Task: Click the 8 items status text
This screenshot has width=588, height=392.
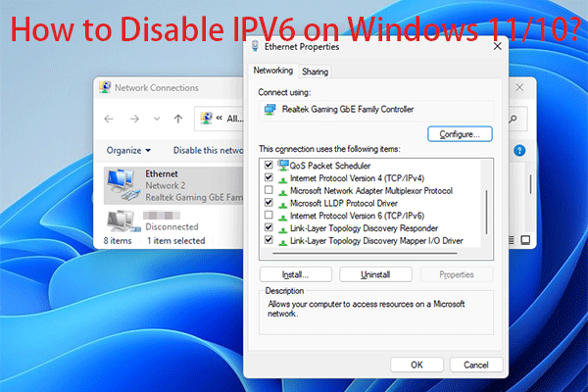Action: point(118,240)
